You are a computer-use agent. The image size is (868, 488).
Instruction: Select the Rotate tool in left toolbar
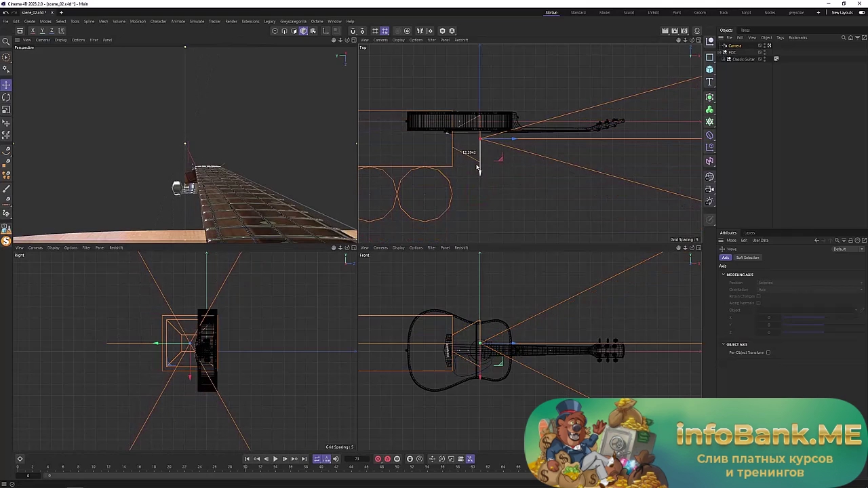click(6, 97)
